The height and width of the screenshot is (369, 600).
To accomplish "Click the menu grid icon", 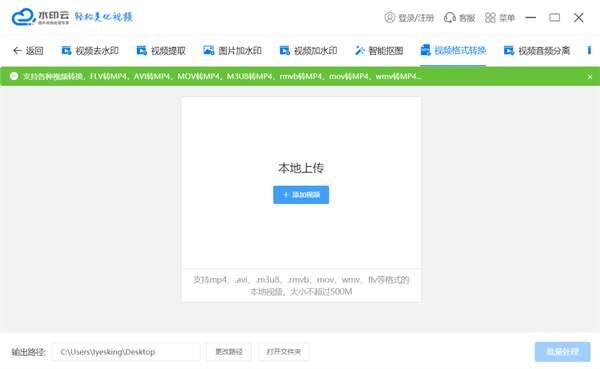I will (x=490, y=18).
